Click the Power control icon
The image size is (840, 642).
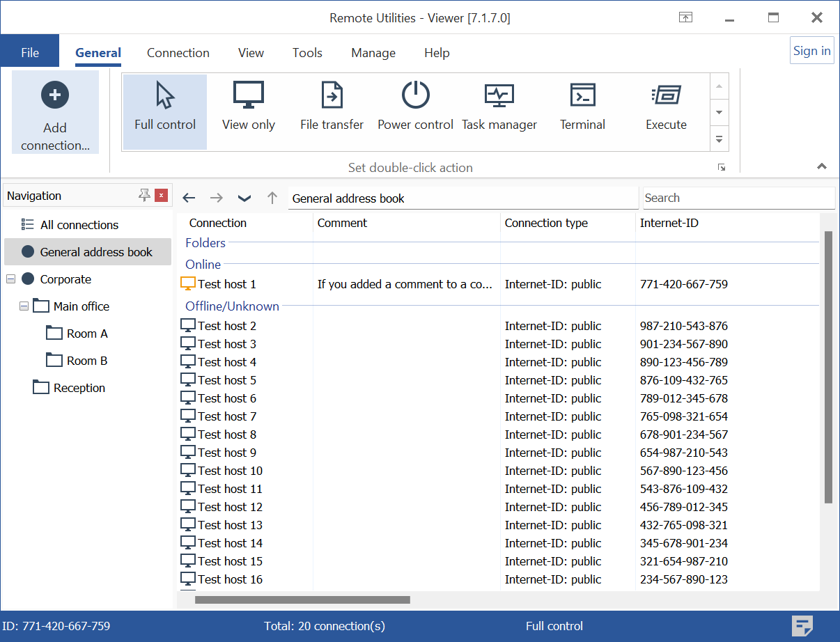click(x=416, y=96)
